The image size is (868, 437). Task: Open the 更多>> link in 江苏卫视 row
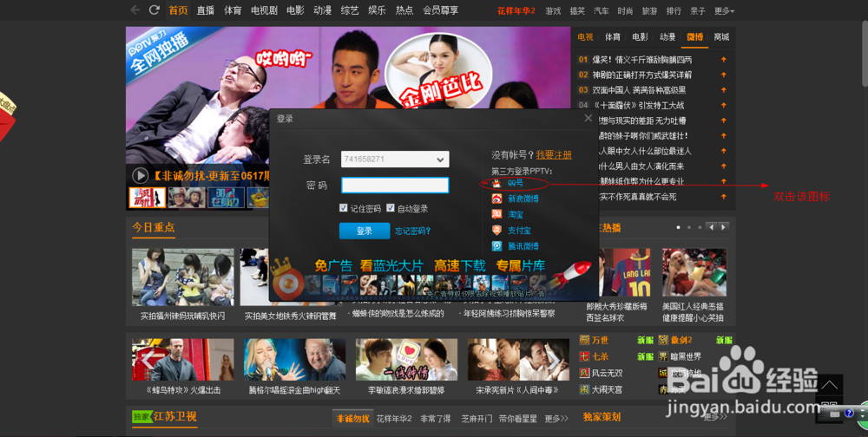(556, 419)
